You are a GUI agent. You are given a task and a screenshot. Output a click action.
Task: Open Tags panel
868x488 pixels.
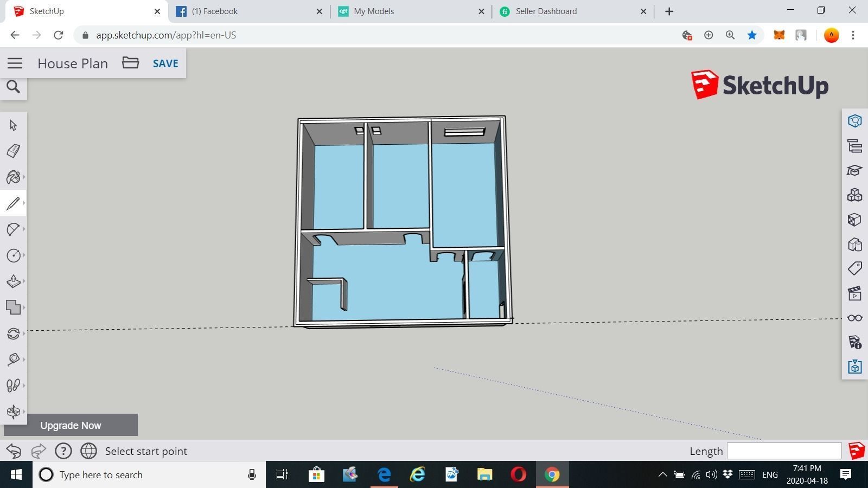[855, 268]
